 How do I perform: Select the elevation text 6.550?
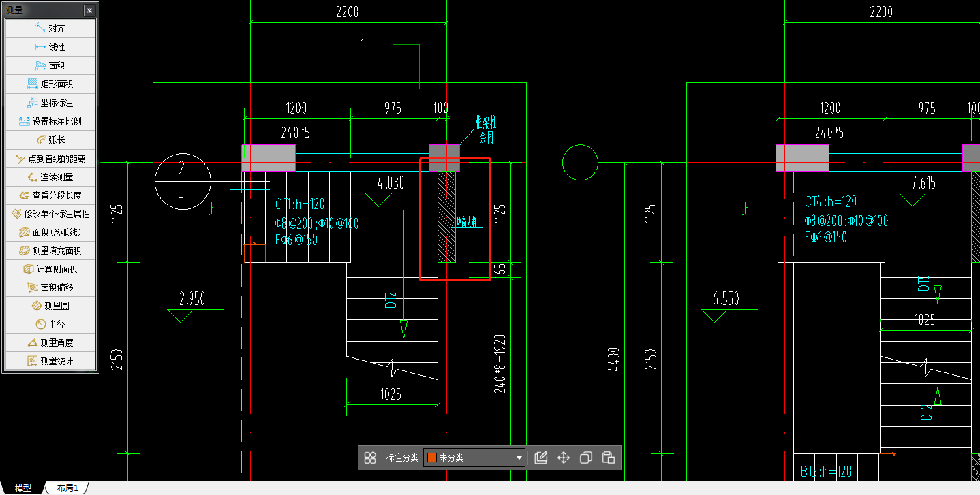click(x=726, y=299)
